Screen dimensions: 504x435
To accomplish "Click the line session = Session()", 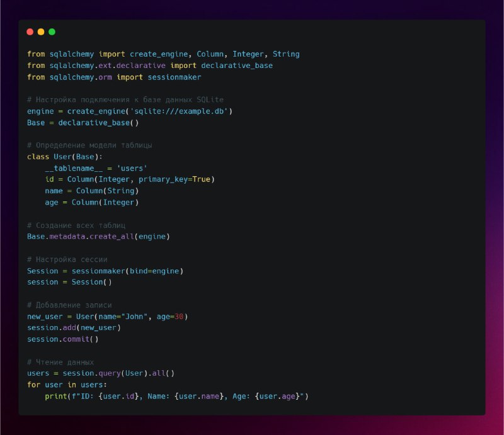I will click(x=69, y=282).
